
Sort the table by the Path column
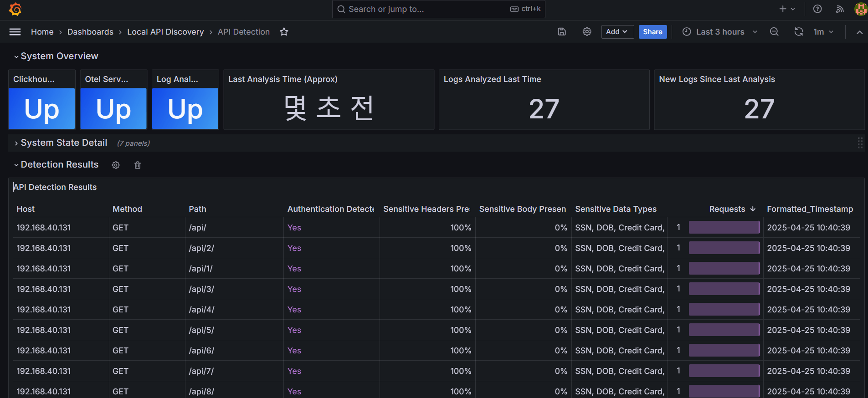197,209
